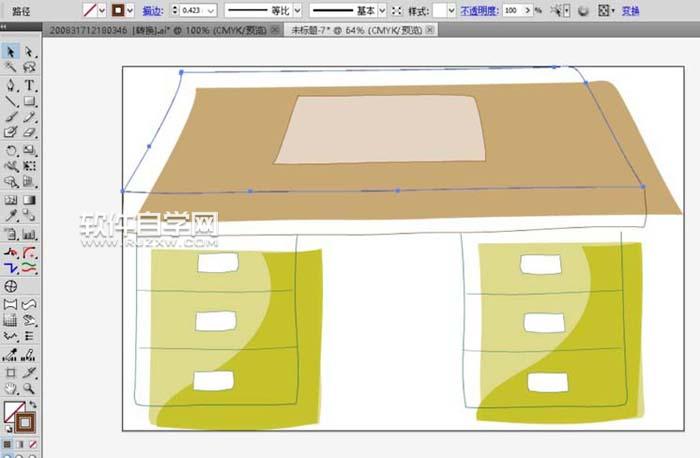Select the crosshair circle tool in toolbox
The height and width of the screenshot is (458, 700).
(11, 286)
